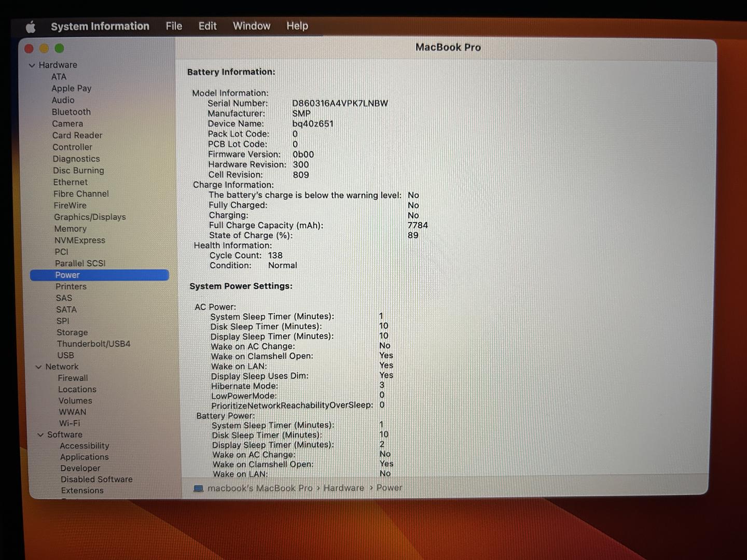Click the battery serial number D860316A4VPK7LNBW
The width and height of the screenshot is (747, 560).
(x=340, y=104)
